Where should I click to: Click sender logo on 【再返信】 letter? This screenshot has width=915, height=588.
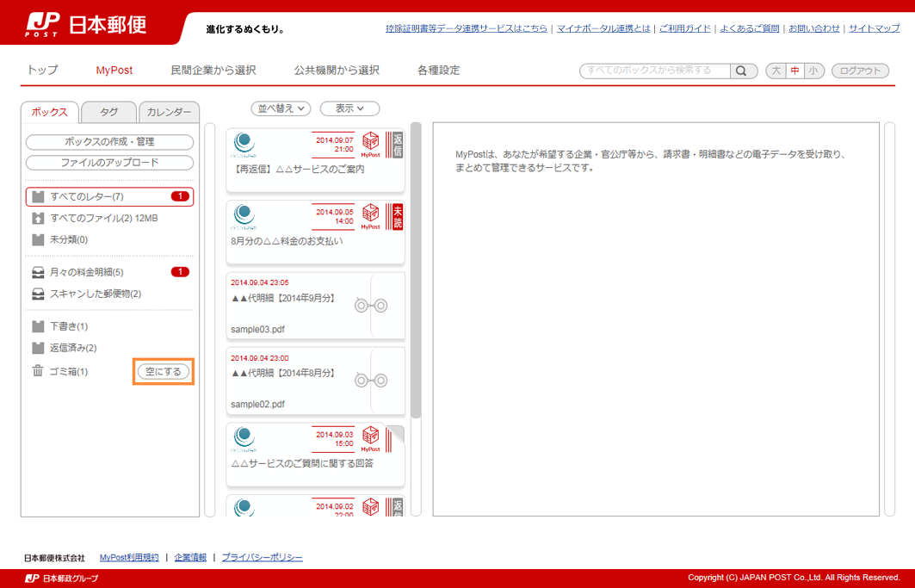(244, 145)
